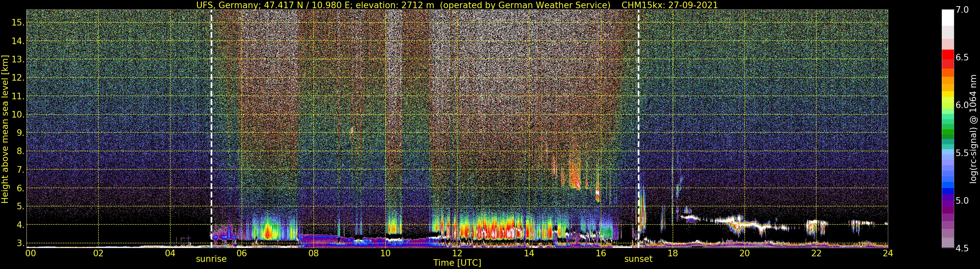This screenshot has width=980, height=269.
Task: Click the '00' time axis tick label
Action: click(30, 253)
